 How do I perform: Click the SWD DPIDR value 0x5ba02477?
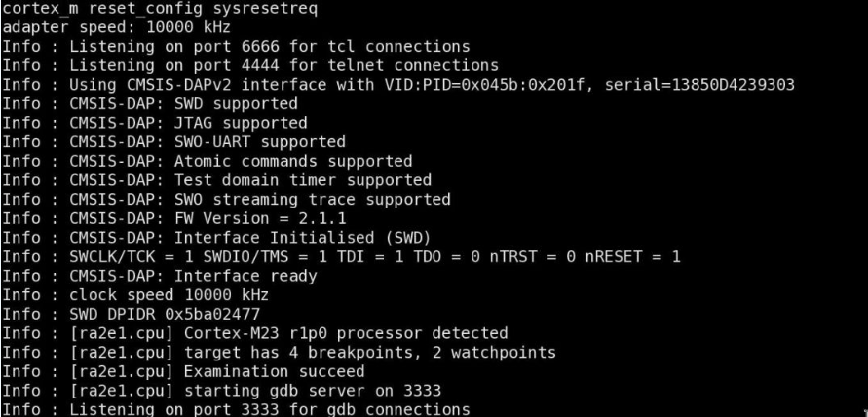click(212, 315)
